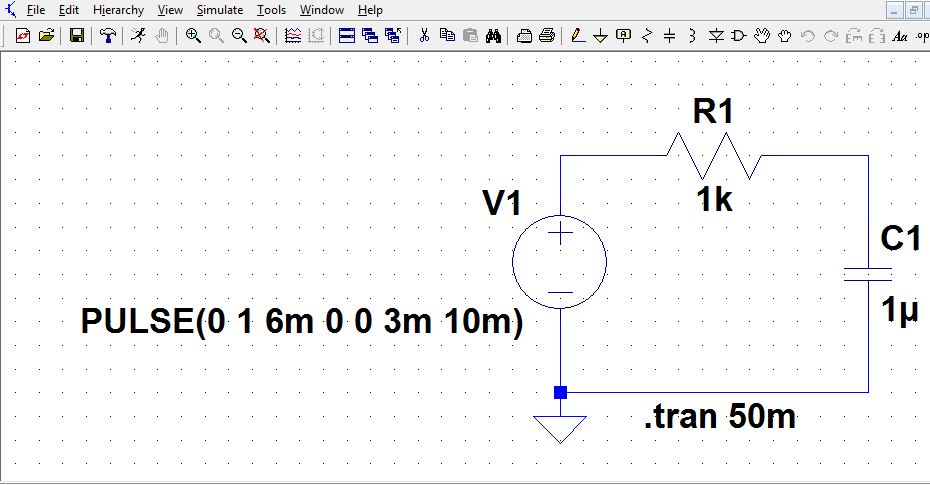Choose the Diode component tool
Viewport: 930px width, 485px height.
coord(716,36)
